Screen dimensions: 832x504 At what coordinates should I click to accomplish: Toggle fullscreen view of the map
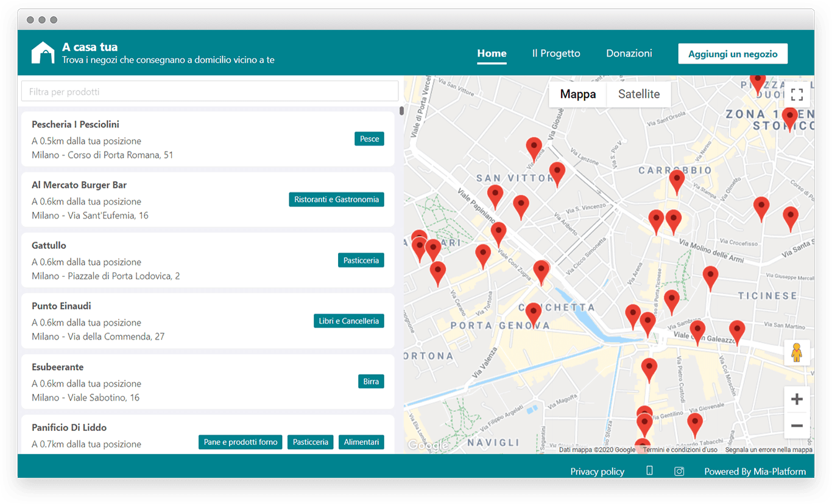point(797,94)
